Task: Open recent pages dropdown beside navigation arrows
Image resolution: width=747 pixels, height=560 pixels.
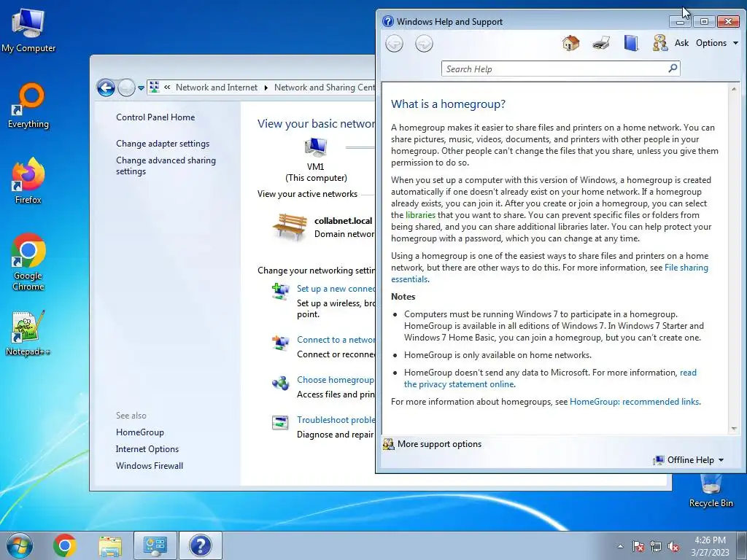Action: [x=141, y=88]
